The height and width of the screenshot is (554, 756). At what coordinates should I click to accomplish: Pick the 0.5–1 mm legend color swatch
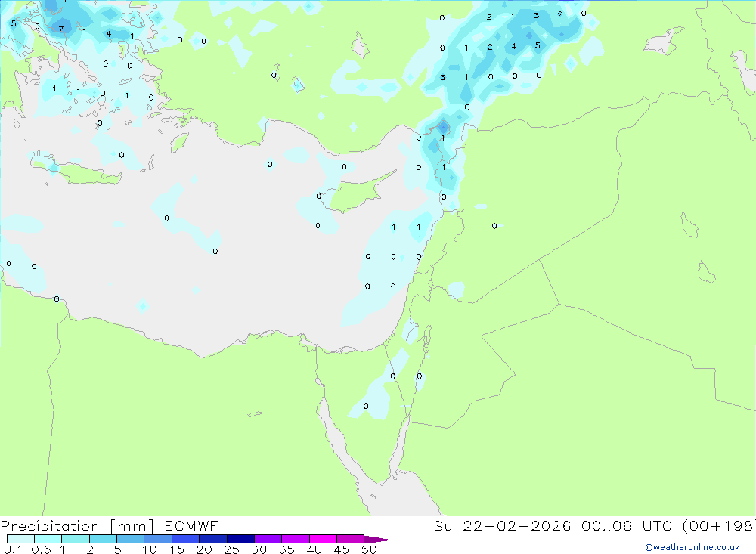[x=48, y=539]
